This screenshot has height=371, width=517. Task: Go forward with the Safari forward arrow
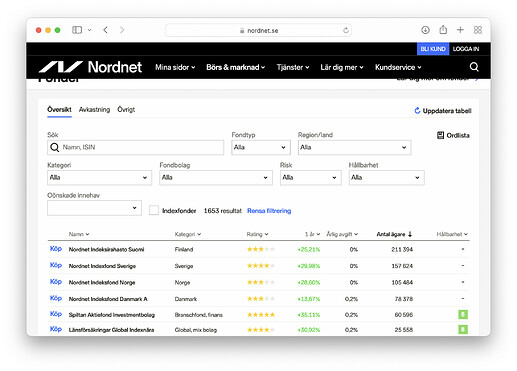122,30
